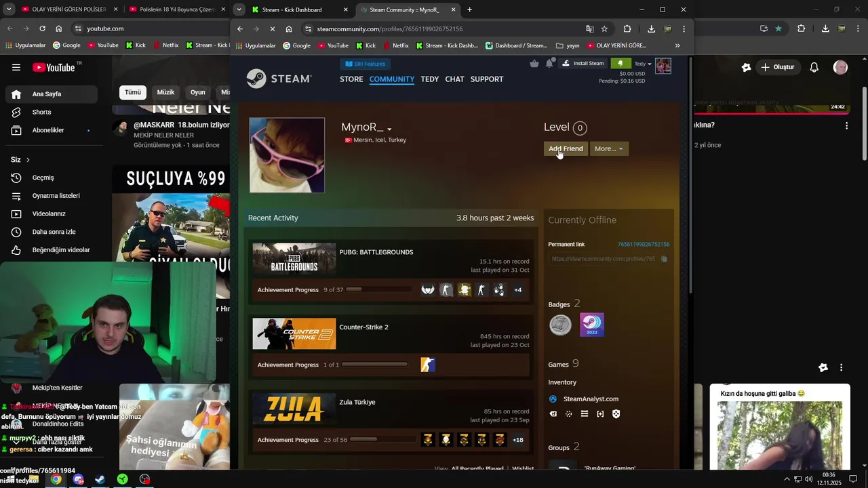
Task: Open YouTube notifications bell
Action: 814,67
